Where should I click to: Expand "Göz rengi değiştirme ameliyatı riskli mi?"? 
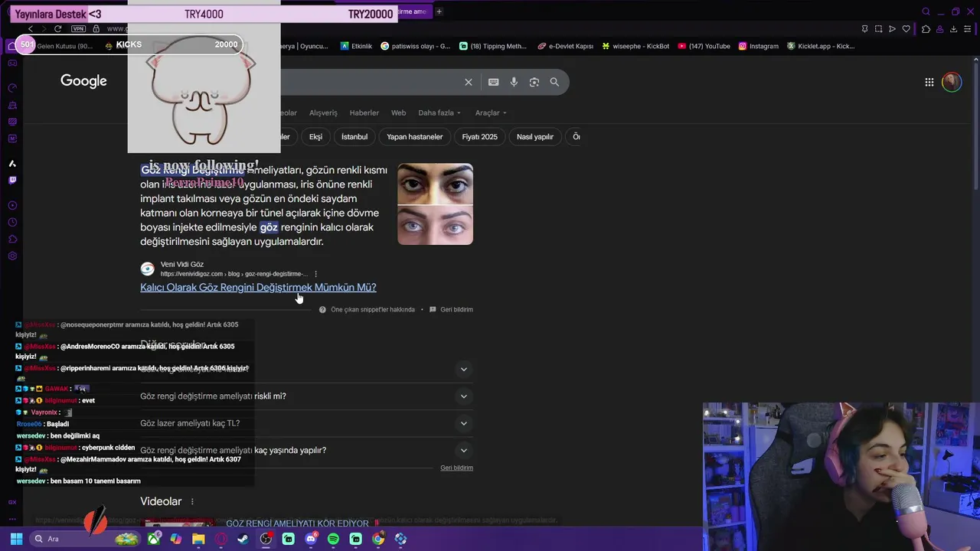click(x=305, y=396)
